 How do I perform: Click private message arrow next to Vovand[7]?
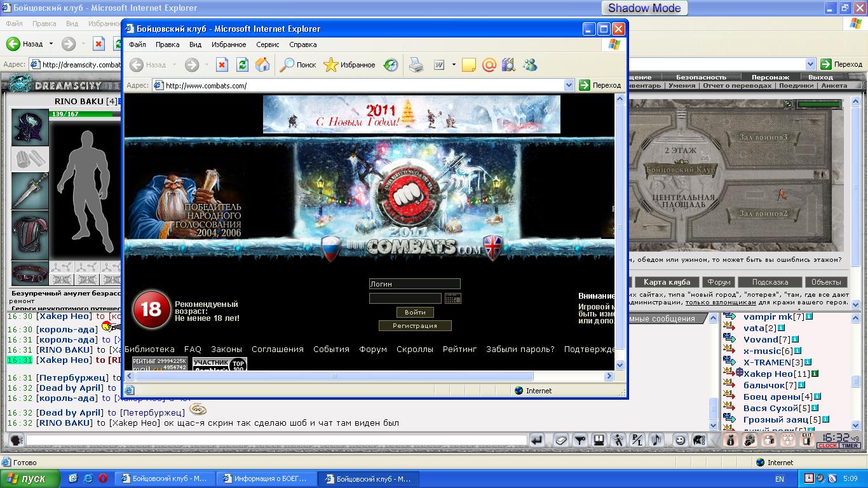point(729,339)
